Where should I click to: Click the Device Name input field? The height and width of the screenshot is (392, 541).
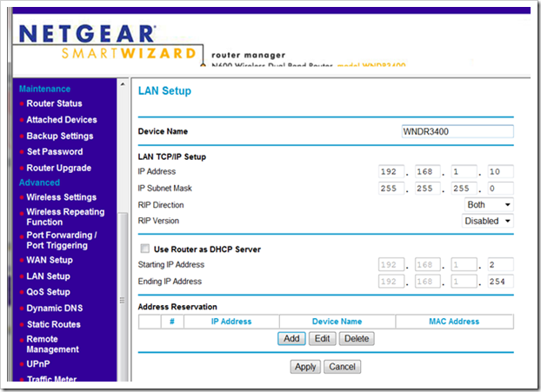point(458,132)
